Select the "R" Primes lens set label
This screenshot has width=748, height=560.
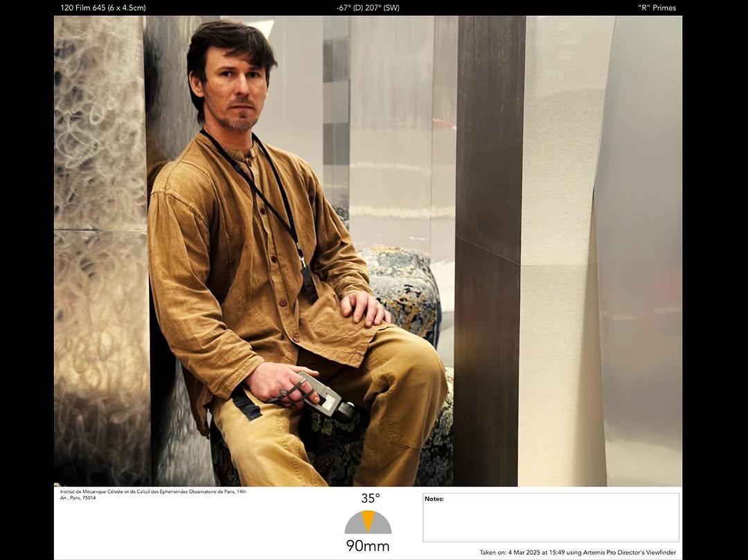tap(657, 8)
